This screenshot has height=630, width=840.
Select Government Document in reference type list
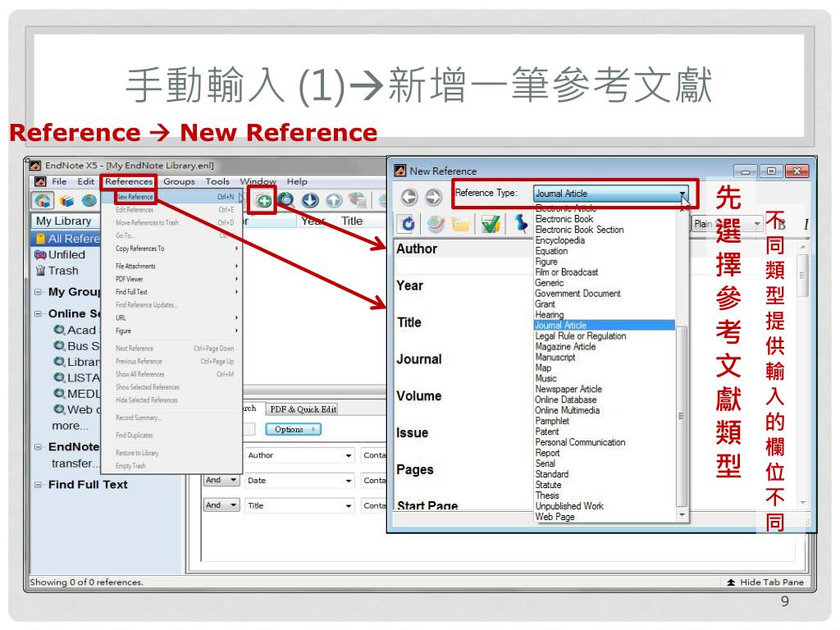pos(577,294)
